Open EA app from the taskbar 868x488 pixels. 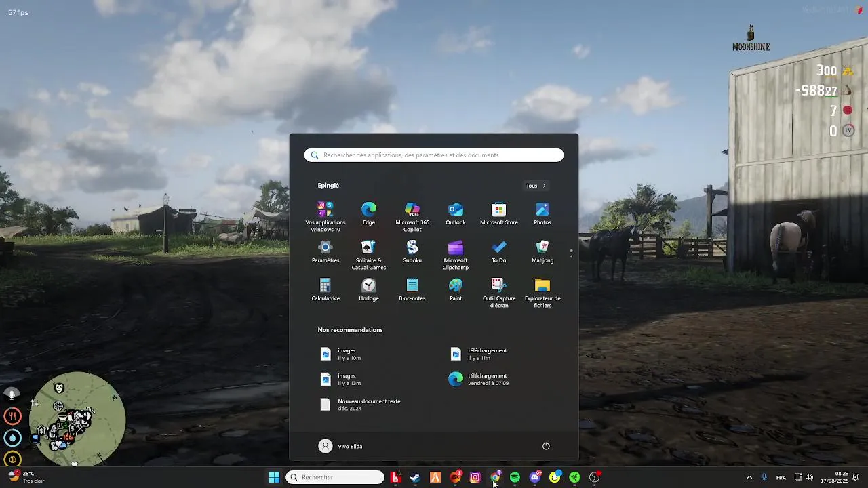(455, 477)
